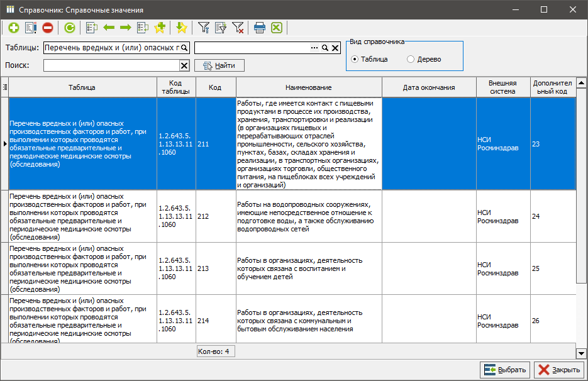Select cell with code 213
The height and width of the screenshot is (381, 588).
pos(216,268)
